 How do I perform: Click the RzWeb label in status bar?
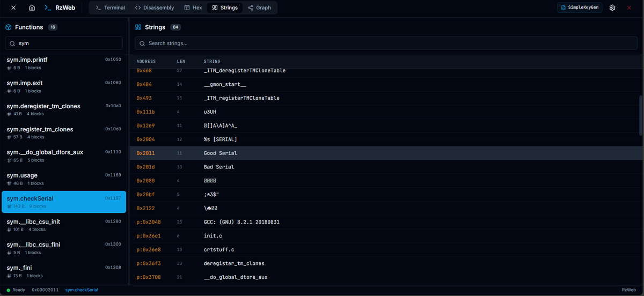click(629, 290)
